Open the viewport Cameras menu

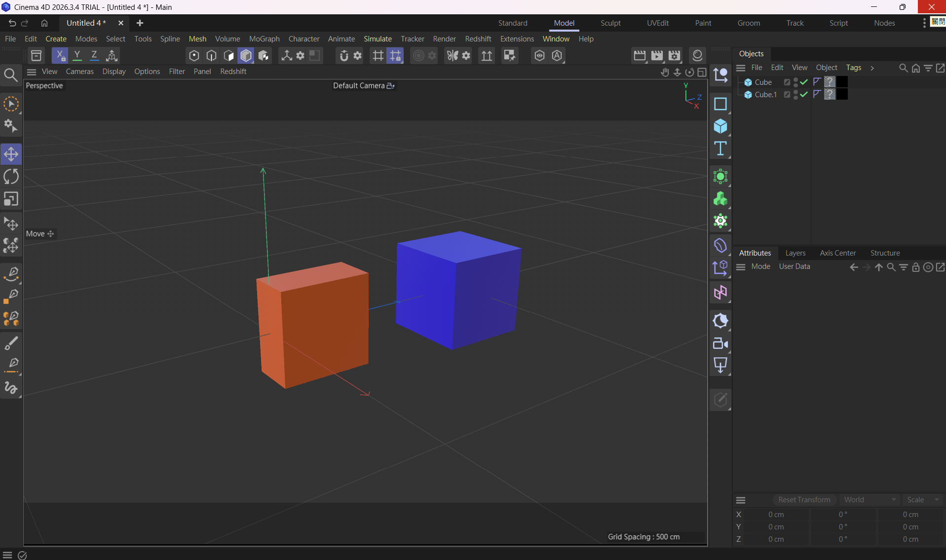tap(79, 72)
